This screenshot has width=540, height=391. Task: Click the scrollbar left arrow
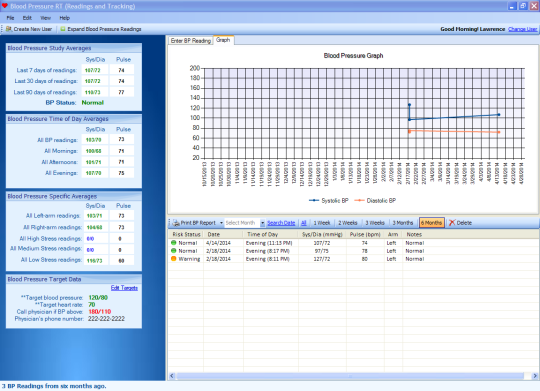pyautogui.click(x=172, y=375)
